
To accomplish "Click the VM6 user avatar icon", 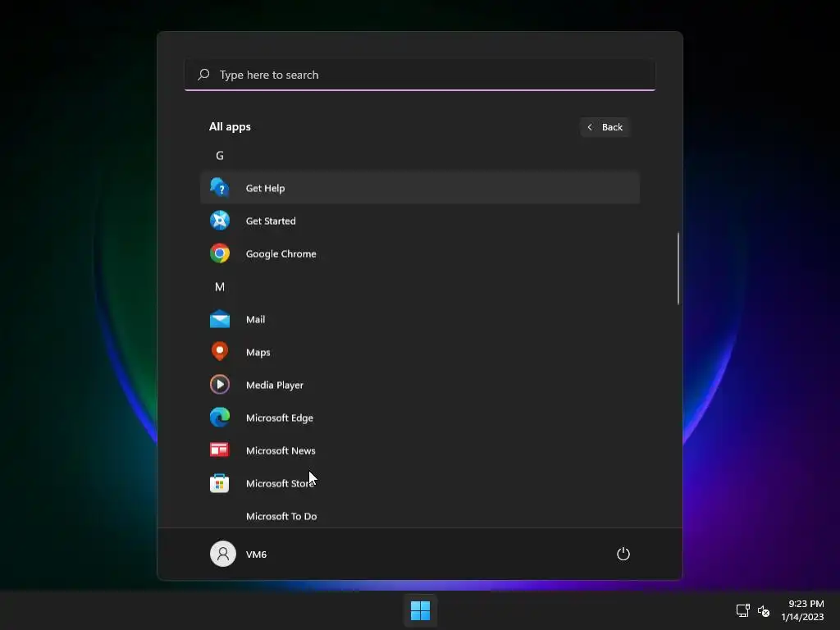I will click(x=223, y=554).
